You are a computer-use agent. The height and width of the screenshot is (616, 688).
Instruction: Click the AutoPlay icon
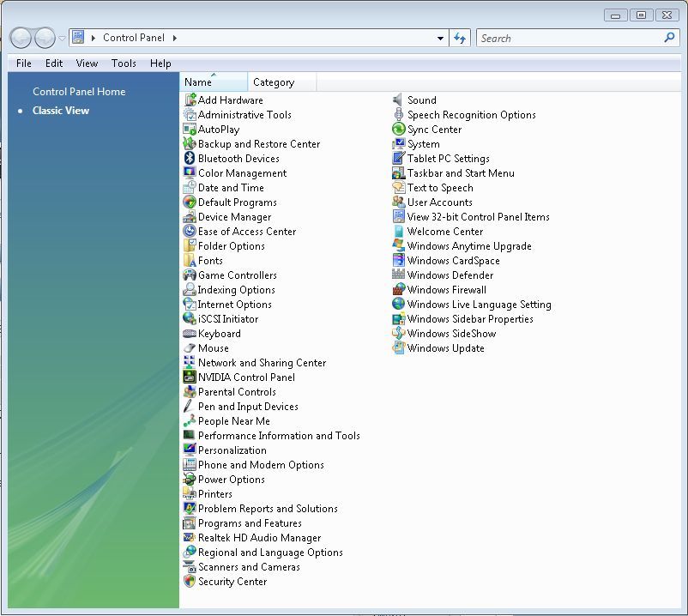[x=190, y=130]
